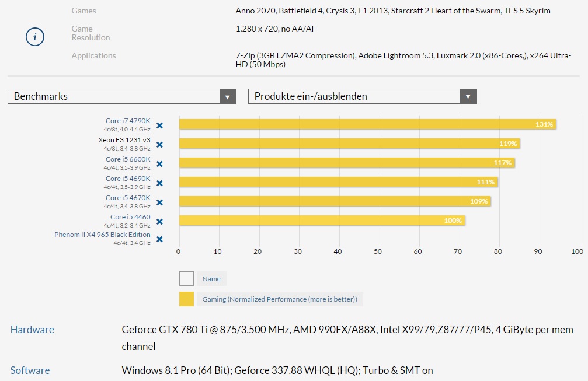This screenshot has width=588, height=381.
Task: Open the Phenom II X4 965 Black Edition link
Action: (x=102, y=235)
